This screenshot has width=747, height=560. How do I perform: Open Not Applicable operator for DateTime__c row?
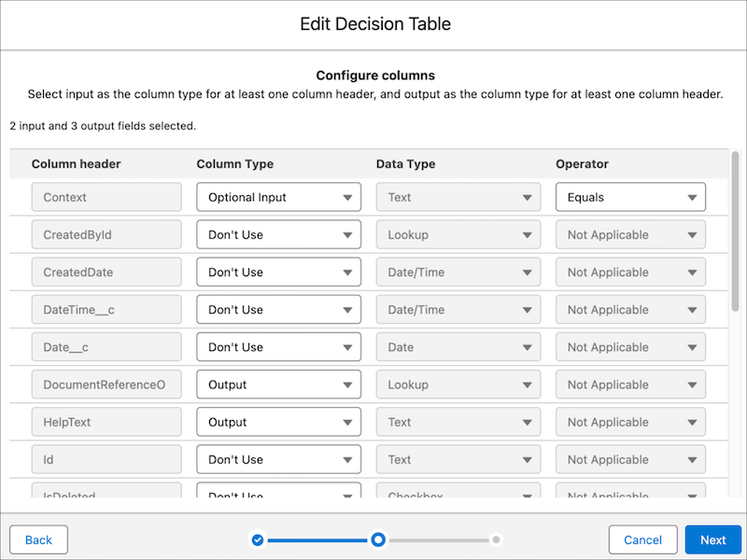630,310
